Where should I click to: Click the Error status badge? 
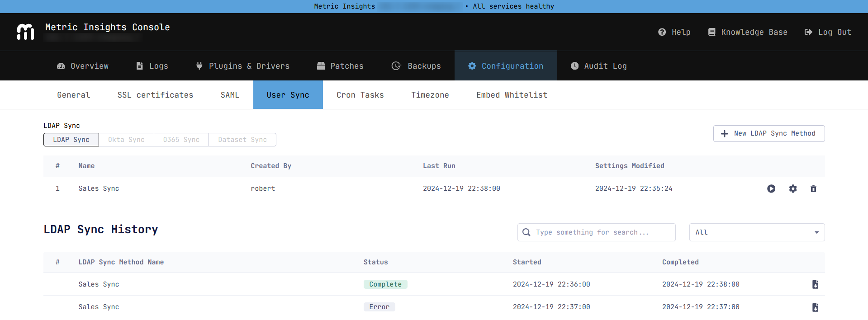pyautogui.click(x=379, y=307)
